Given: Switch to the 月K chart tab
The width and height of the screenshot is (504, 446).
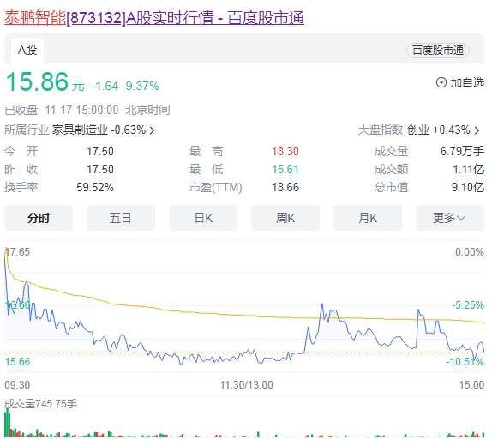Looking at the screenshot, I should tap(368, 218).
